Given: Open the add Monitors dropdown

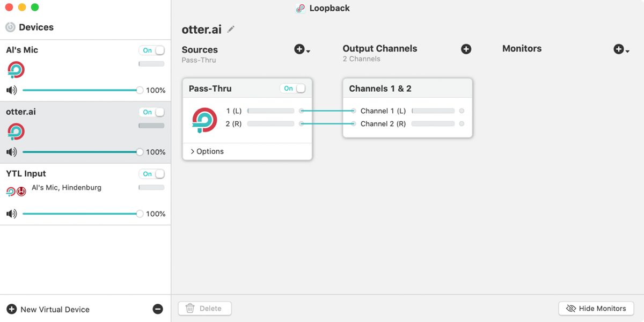Looking at the screenshot, I should [x=621, y=49].
